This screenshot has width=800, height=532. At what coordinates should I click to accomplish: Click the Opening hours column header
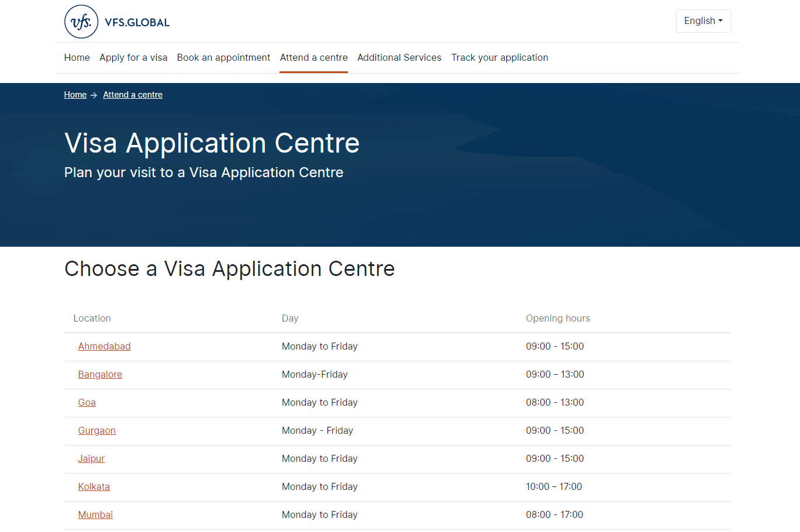tap(558, 318)
